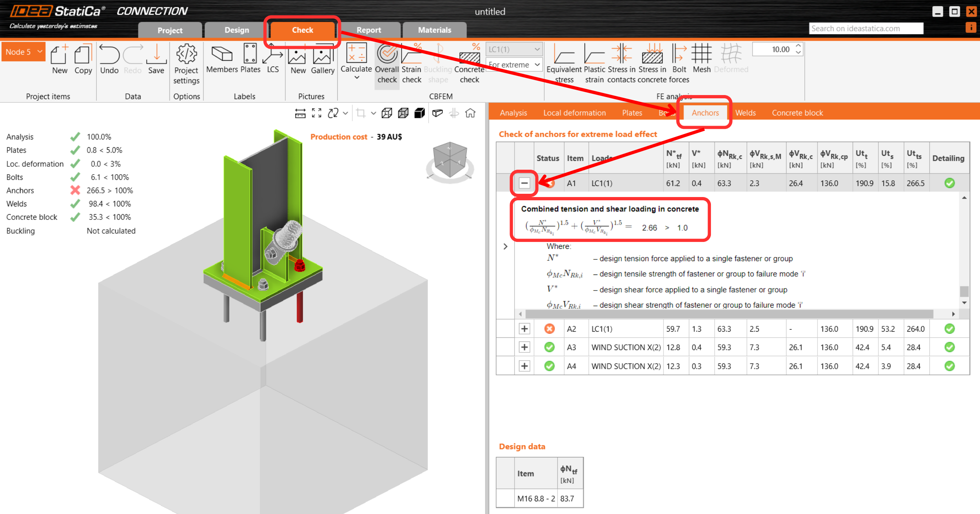
Task: Click the zoom-to-fit arrows icon
Action: tap(316, 113)
